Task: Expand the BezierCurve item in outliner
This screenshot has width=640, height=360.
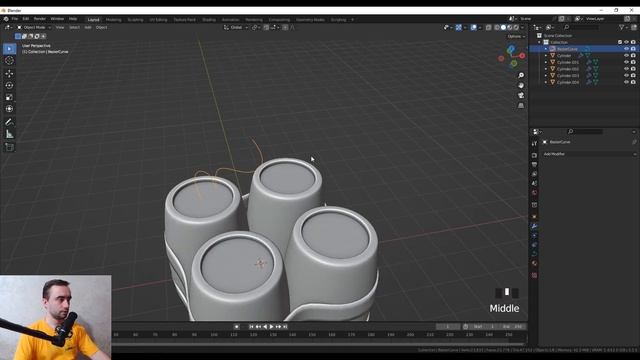Action: click(546, 49)
